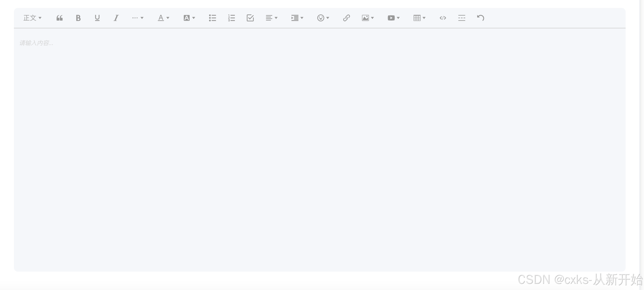Viewport: 644px width, 290px height.
Task: Insert a horizontal divider line
Action: coord(462,18)
